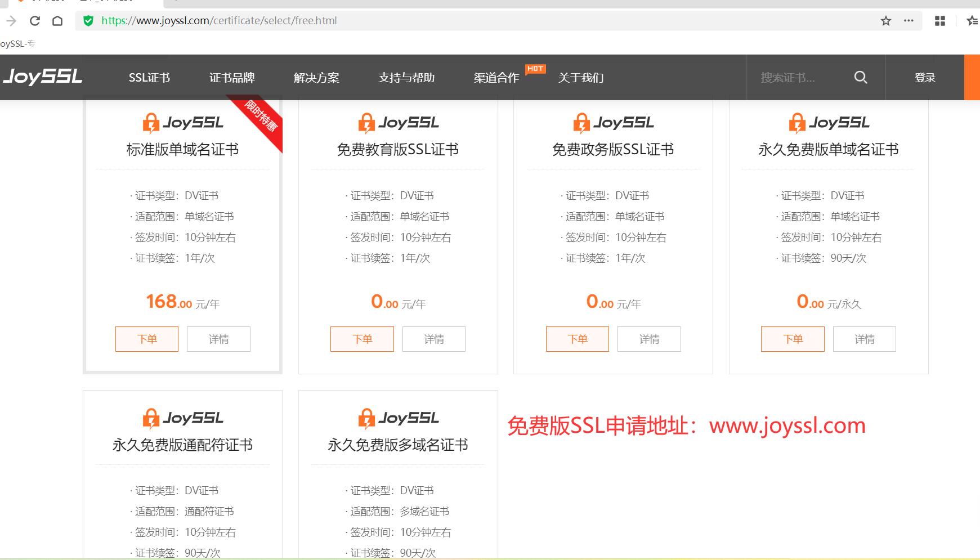Go to the browser home page icon

point(57,21)
